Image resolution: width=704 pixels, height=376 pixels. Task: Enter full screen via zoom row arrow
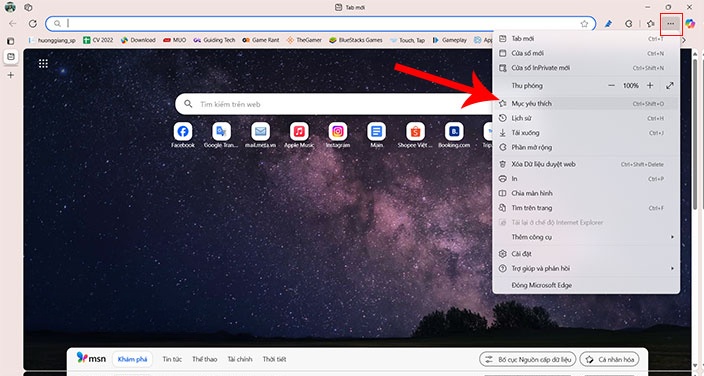(x=670, y=85)
